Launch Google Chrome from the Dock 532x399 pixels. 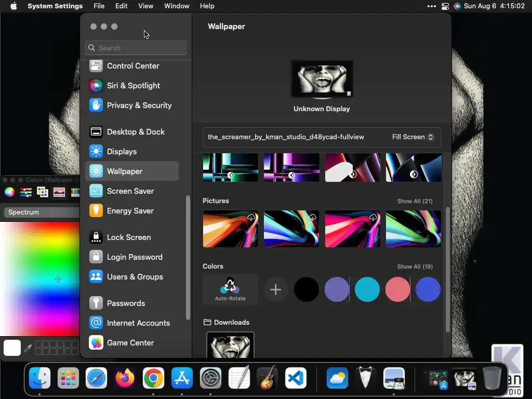(153, 378)
